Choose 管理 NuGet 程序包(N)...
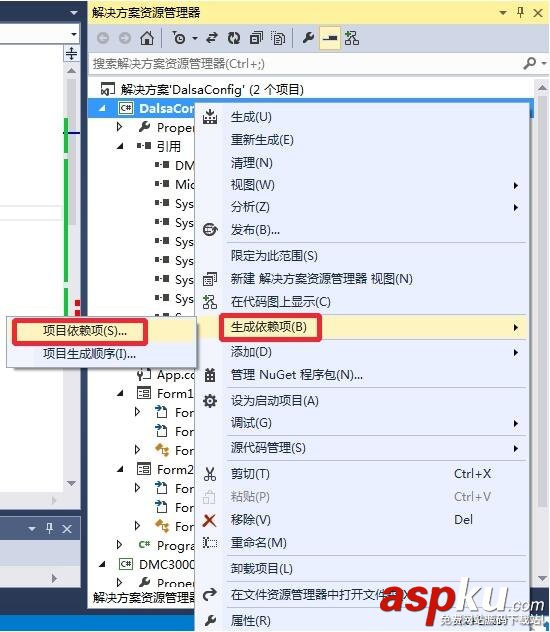550x632 pixels. (362, 375)
